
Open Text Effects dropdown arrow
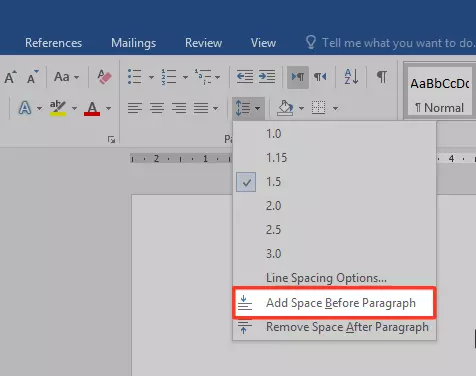pos(39,108)
